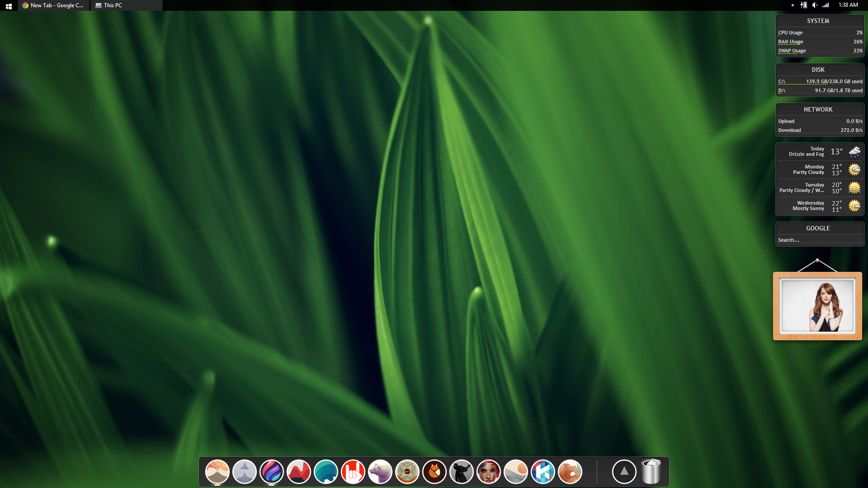Open the red-haired girl face dock icon
The image size is (868, 488).
[488, 472]
